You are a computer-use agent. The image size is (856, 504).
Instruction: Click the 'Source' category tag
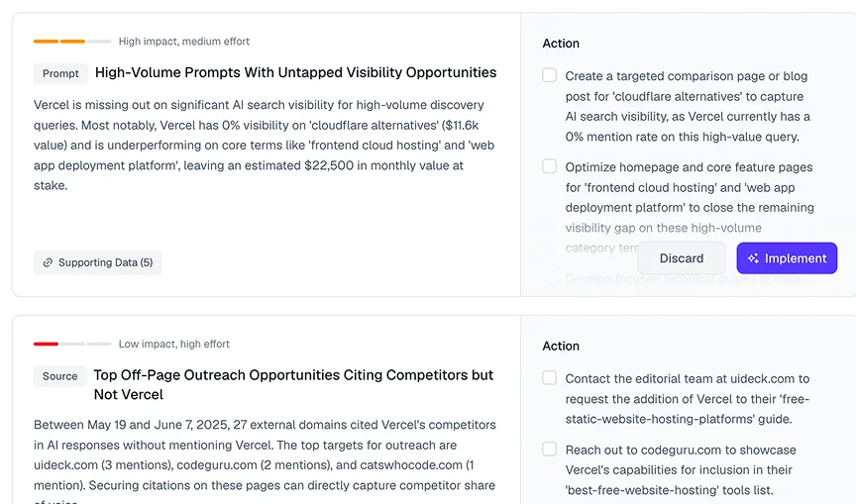point(59,376)
